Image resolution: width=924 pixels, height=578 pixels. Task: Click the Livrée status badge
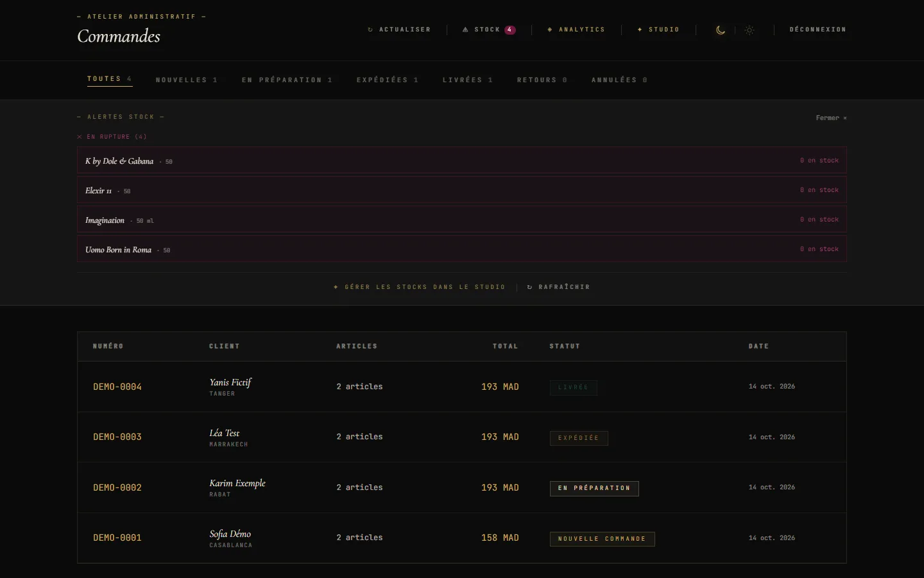point(574,388)
